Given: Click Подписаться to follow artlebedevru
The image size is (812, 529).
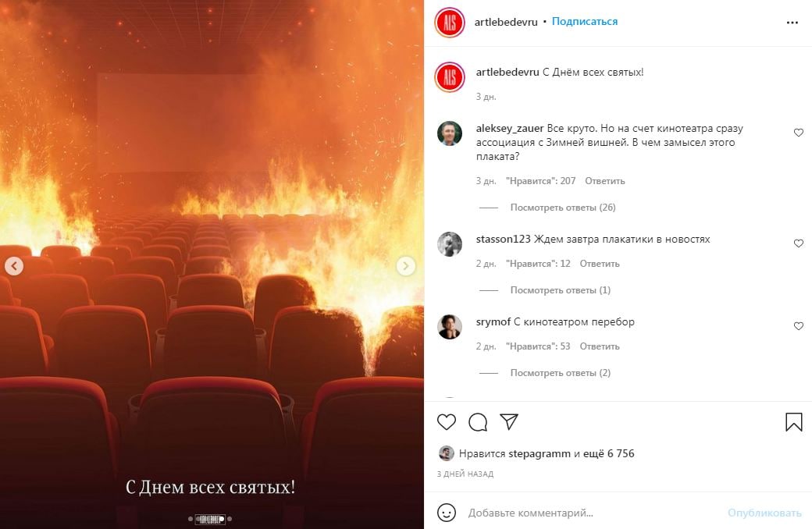Looking at the screenshot, I should pyautogui.click(x=585, y=22).
